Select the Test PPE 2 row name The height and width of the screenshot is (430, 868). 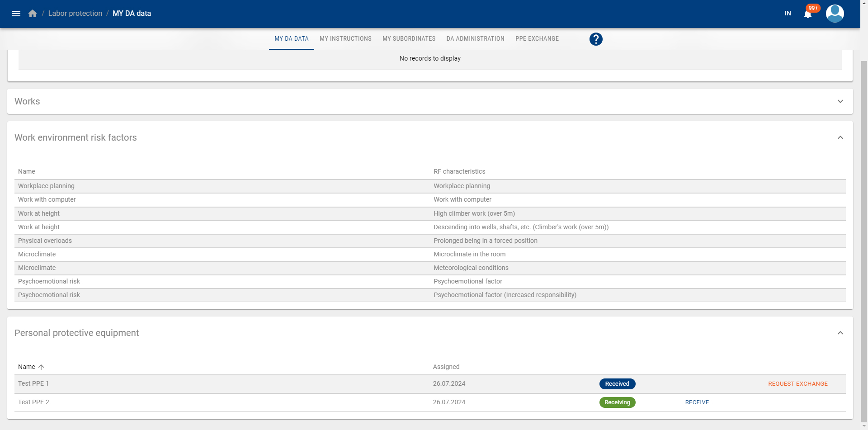[33, 402]
